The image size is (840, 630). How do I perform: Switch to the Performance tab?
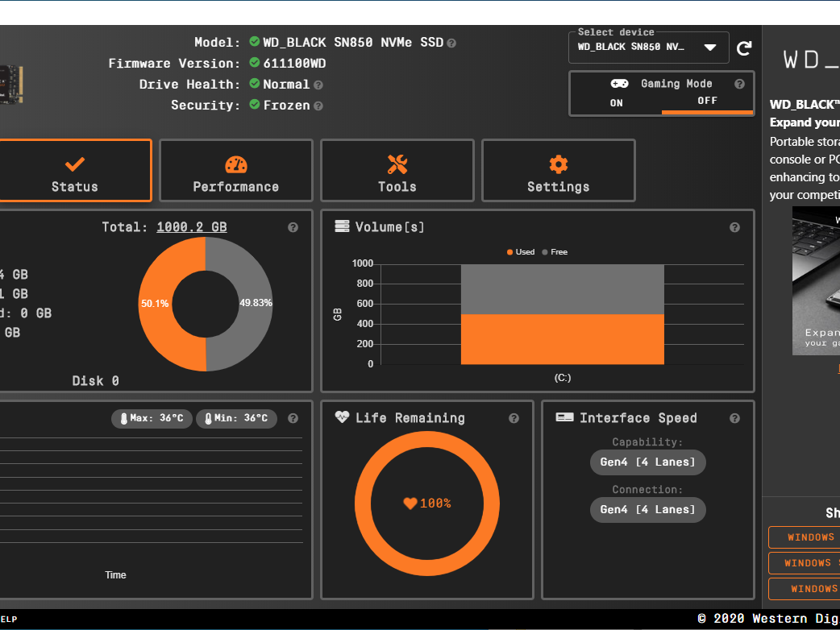pos(235,171)
